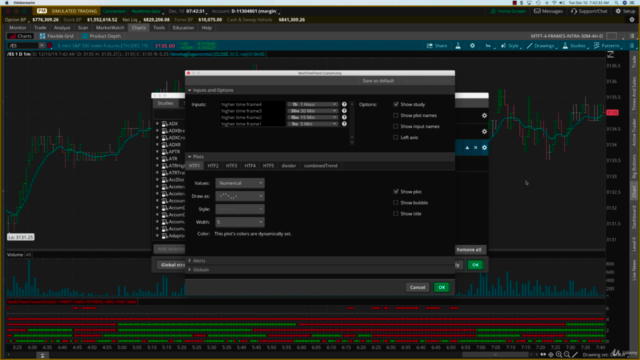Viewport: 640px width, 360px height.
Task: Select the ADX study in the list
Action: pyautogui.click(x=173, y=124)
